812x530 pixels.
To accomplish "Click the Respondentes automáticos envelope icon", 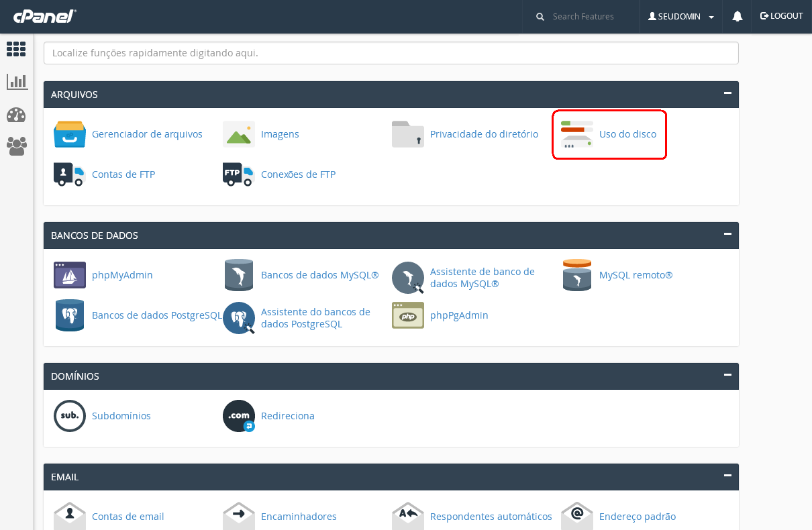I will pos(408,516).
